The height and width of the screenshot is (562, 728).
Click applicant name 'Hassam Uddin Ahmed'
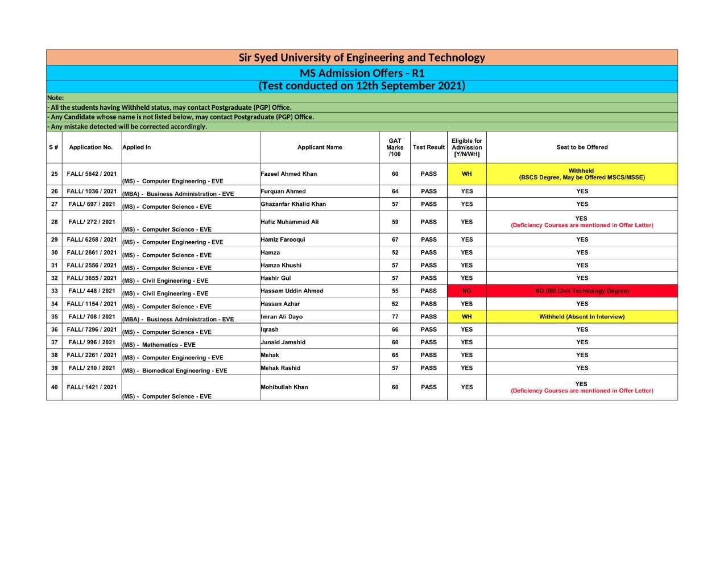[x=292, y=291]
